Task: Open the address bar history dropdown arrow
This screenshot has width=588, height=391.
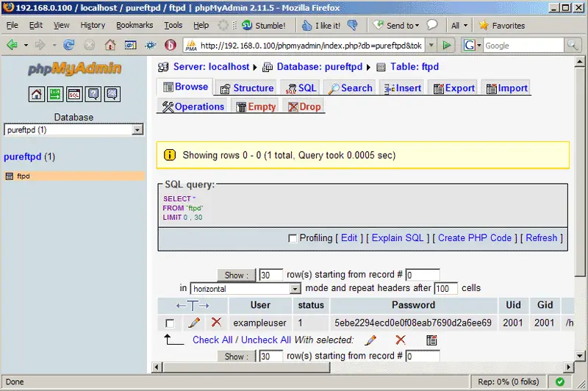Action: (x=431, y=45)
